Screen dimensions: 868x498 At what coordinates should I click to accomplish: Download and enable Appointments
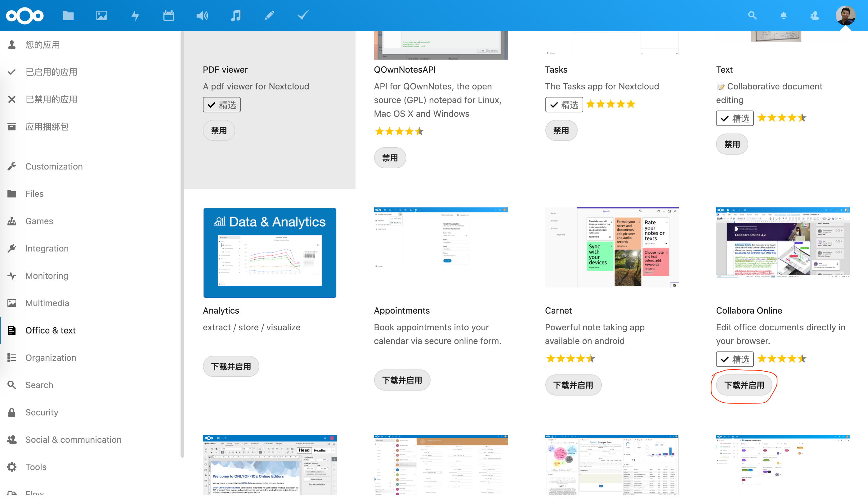(x=402, y=380)
